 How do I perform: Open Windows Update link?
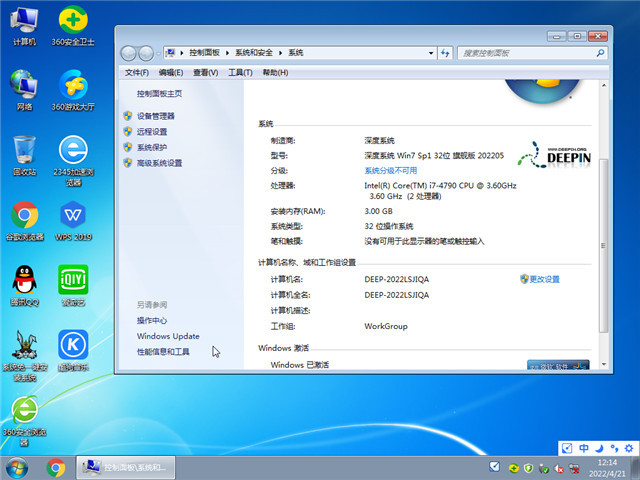coord(168,336)
